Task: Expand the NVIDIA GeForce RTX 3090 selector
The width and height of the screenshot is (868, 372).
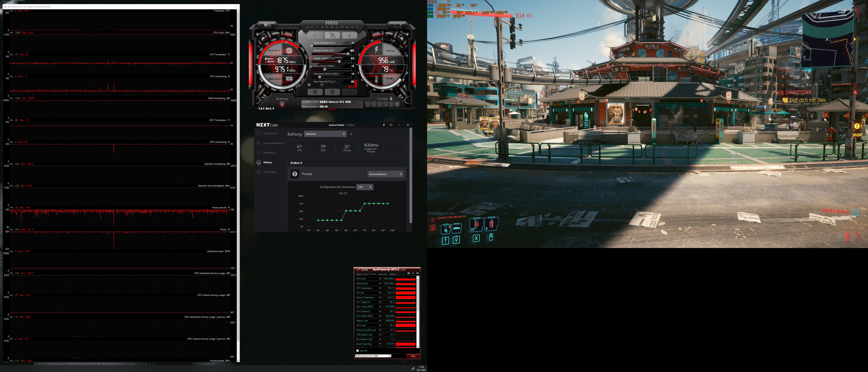Action: coord(373,356)
